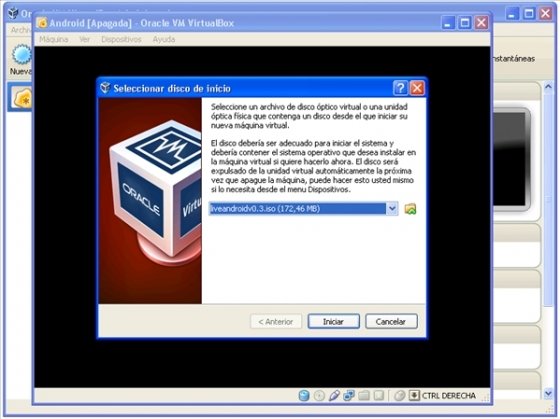The image size is (560, 419).
Task: Click the VirtualBox Manager title bar icon
Action: tap(13, 13)
